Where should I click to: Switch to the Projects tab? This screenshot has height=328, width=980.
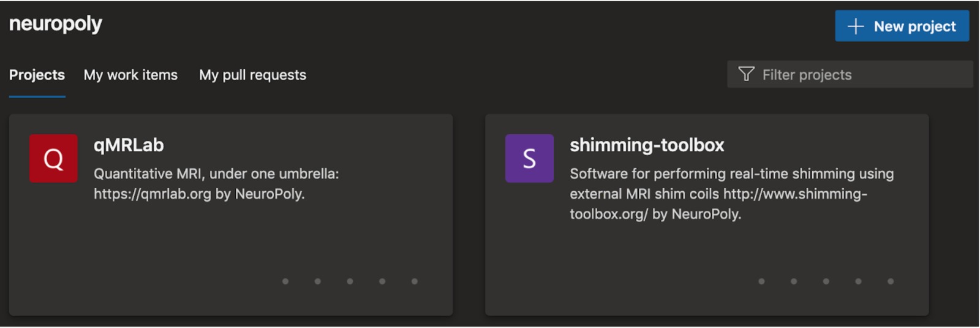click(x=37, y=75)
